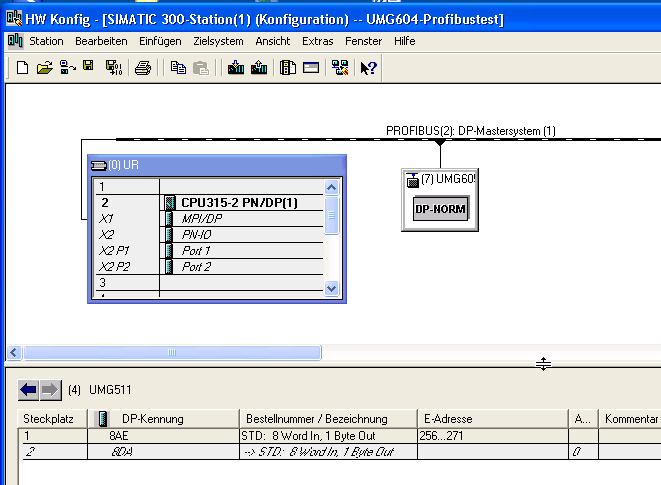661x485 pixels.
Task: Toggle the hardware Catalog icon
Action: point(288,68)
